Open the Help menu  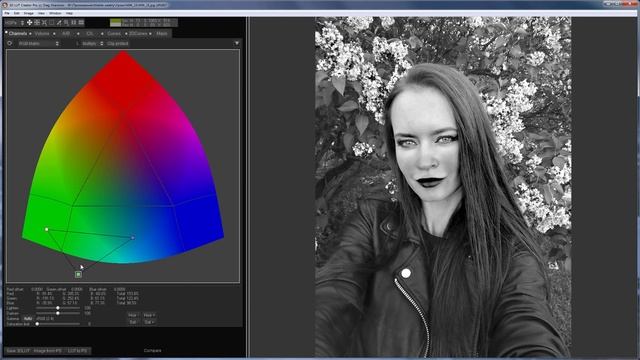(x=69, y=13)
